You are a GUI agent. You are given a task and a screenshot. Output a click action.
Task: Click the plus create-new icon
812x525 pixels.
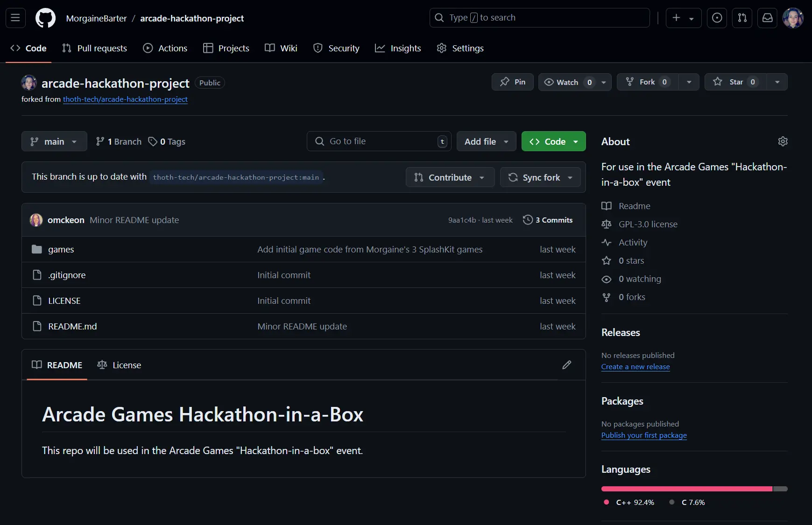click(676, 18)
